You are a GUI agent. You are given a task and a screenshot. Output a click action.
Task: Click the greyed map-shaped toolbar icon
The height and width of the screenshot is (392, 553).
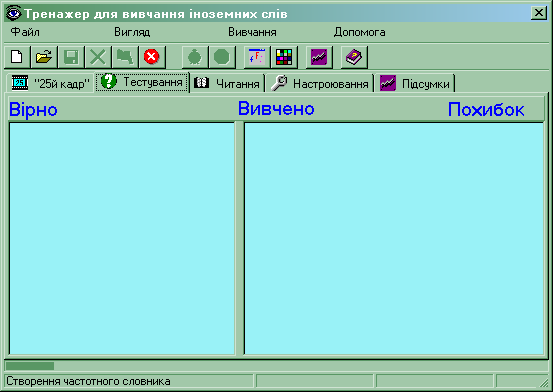click(125, 57)
